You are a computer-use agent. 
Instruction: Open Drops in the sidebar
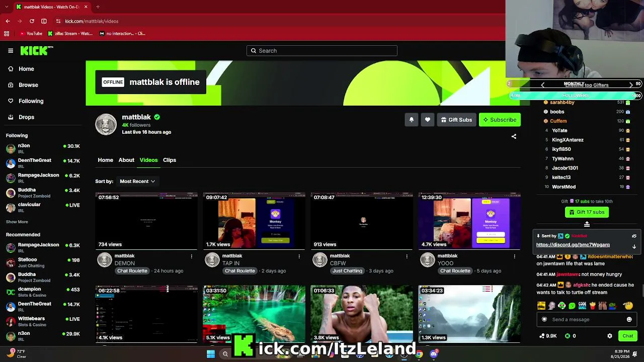(x=43, y=117)
